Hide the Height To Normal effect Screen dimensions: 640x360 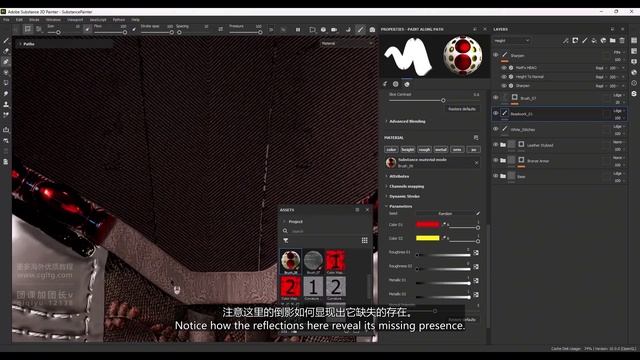(504, 77)
